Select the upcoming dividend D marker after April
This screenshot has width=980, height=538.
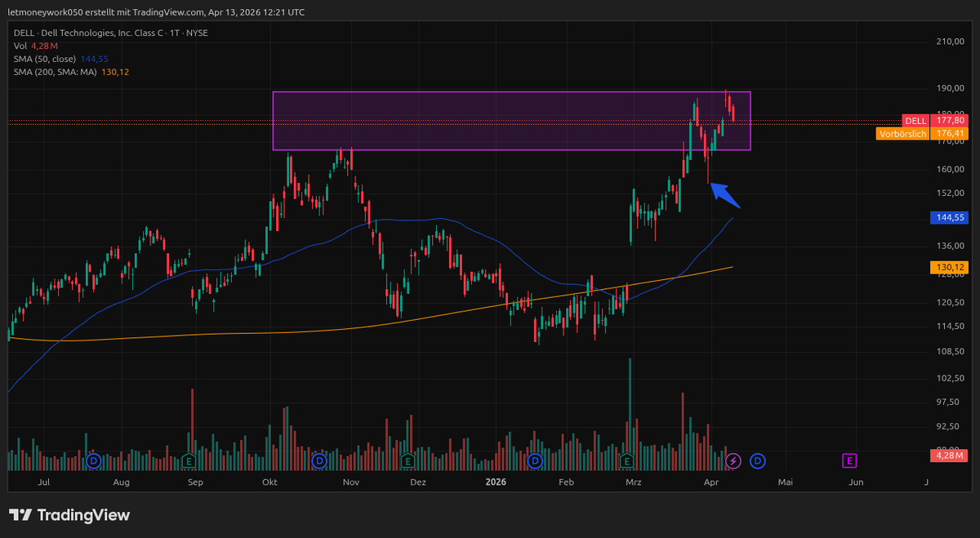757,461
